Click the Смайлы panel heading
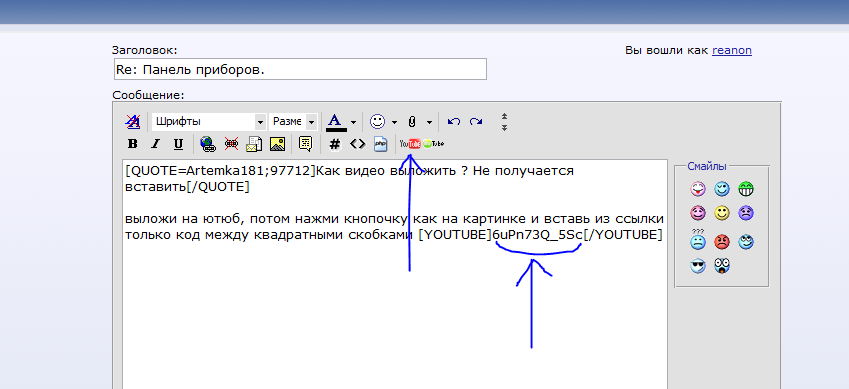 [x=707, y=166]
